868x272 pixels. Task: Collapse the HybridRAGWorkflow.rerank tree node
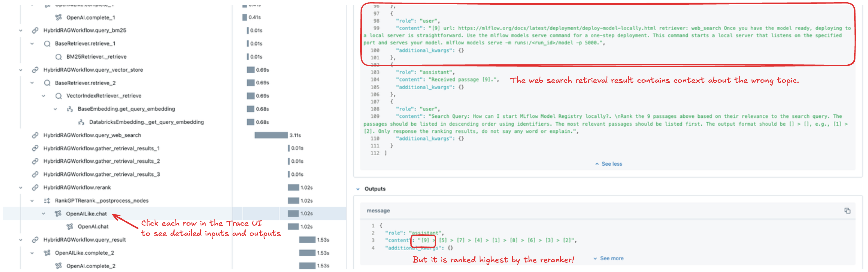pyautogui.click(x=21, y=188)
